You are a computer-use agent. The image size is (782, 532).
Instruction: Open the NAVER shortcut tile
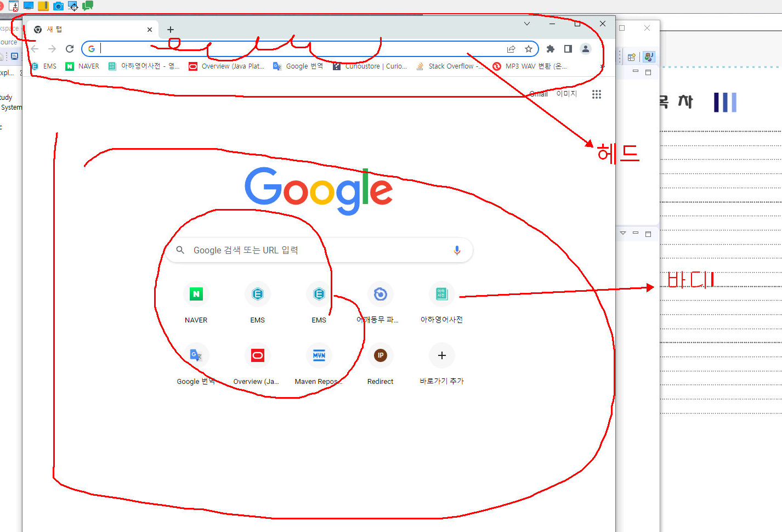196,303
